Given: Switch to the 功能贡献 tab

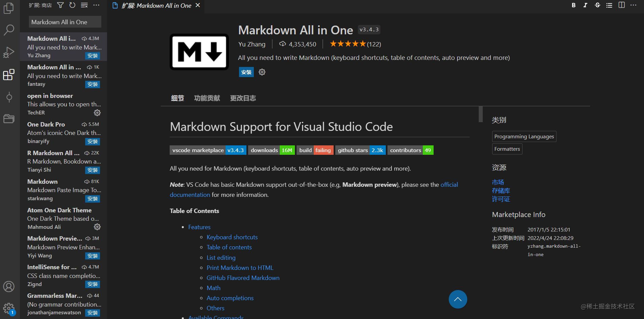Looking at the screenshot, I should (207, 98).
